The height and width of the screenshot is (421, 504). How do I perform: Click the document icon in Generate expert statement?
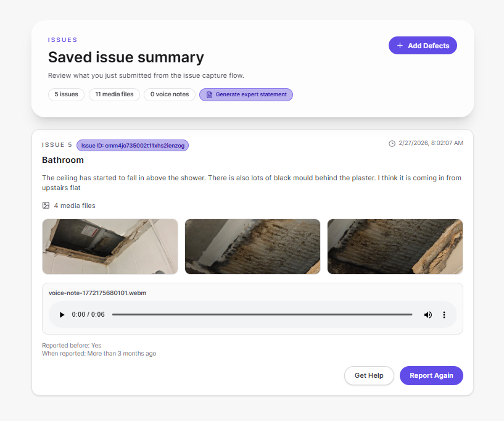(x=210, y=94)
